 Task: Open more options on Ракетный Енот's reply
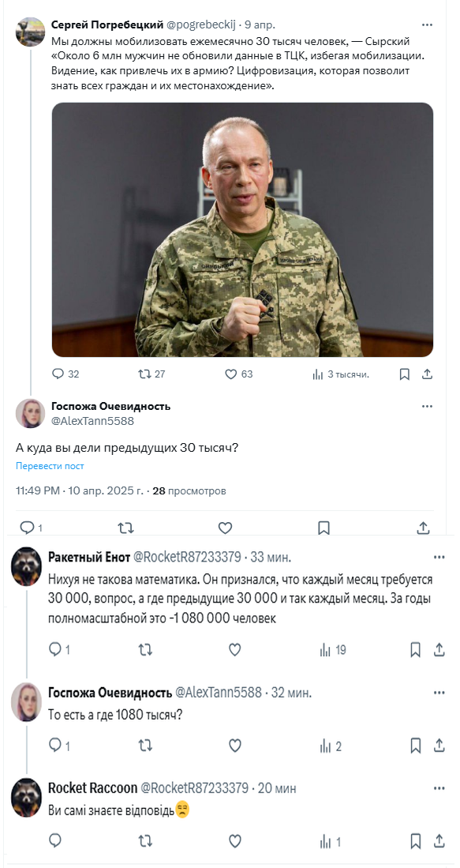[439, 556]
